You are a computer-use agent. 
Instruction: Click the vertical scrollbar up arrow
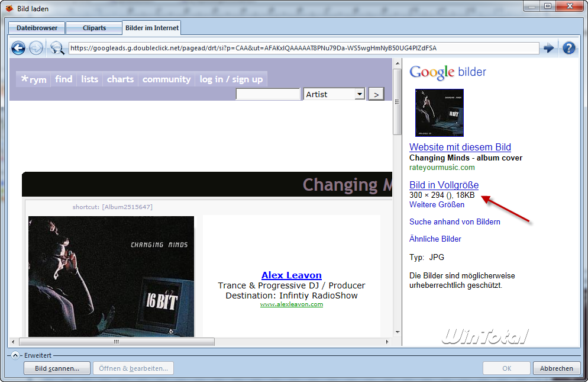coord(397,63)
